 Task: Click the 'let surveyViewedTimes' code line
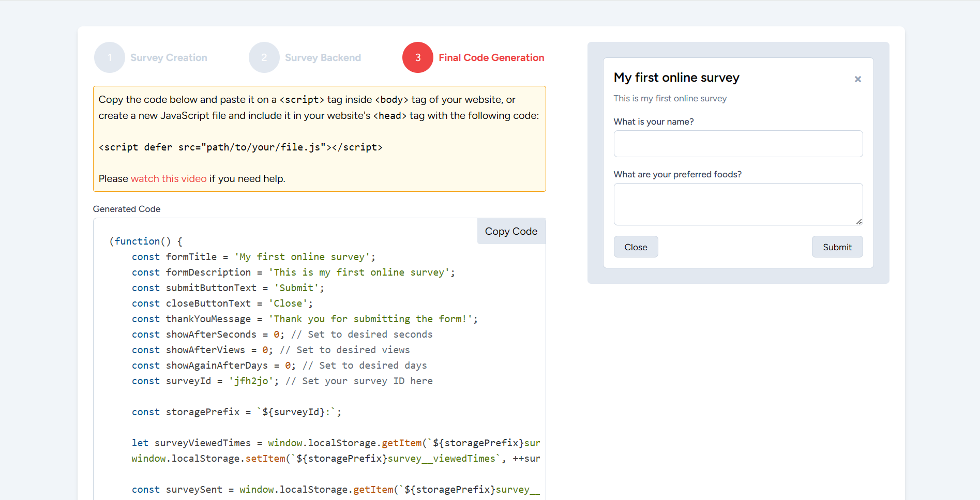coord(336,443)
